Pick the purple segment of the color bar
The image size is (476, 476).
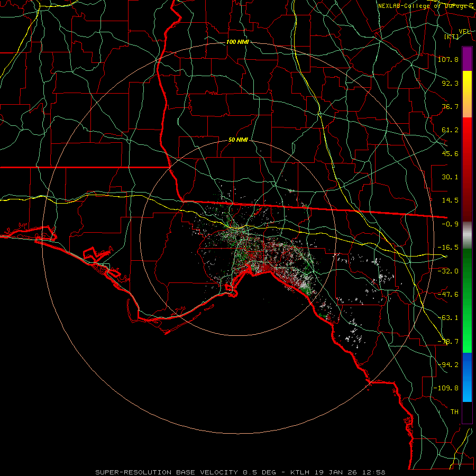tap(467, 59)
